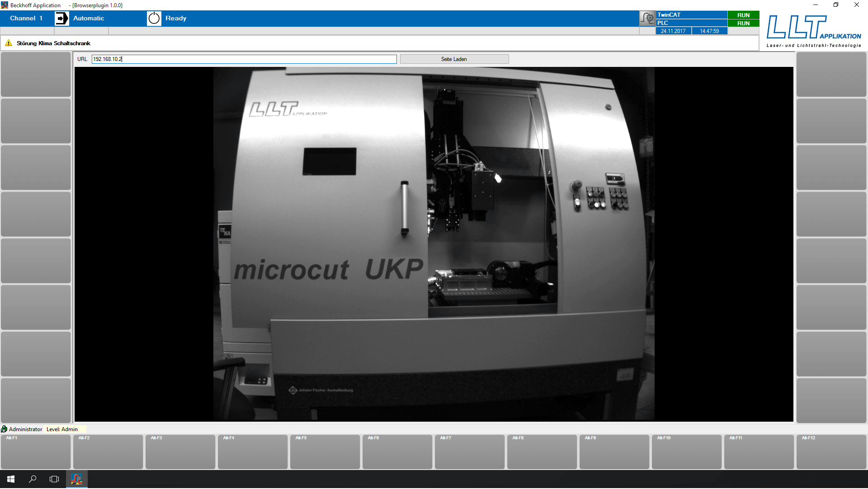Click the Channel 1 label
Image resolution: width=868 pixels, height=489 pixels.
(26, 19)
